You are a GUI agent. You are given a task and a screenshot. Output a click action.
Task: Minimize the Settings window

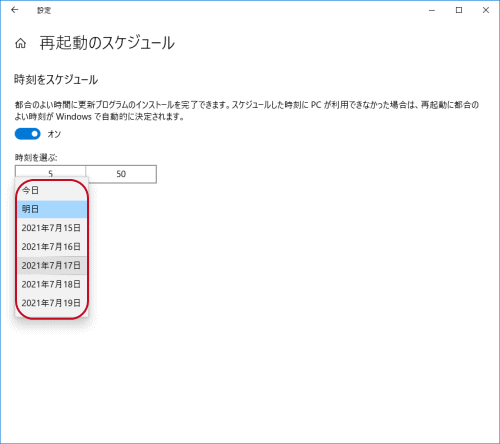(x=432, y=10)
